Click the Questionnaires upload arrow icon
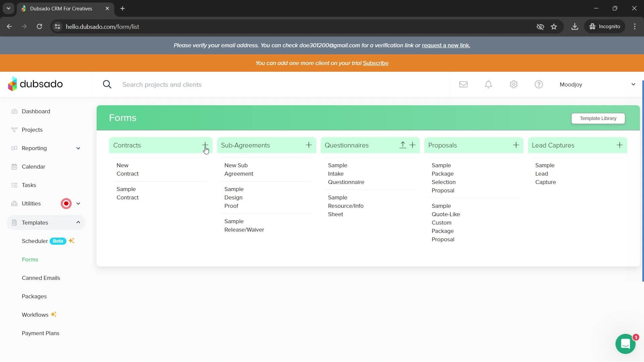 pos(402,145)
